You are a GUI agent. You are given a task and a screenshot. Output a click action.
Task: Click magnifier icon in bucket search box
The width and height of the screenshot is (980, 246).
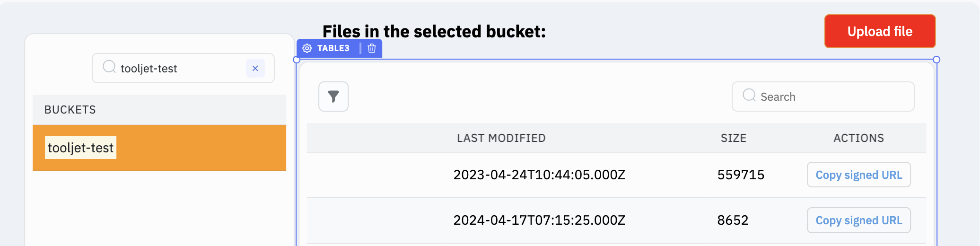(x=109, y=67)
